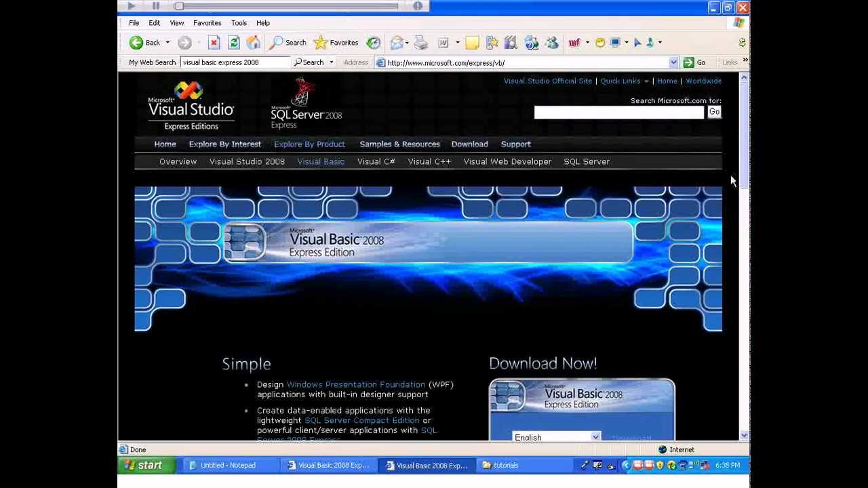Click the grey Forward arrow button
868x488 pixels.
click(184, 43)
